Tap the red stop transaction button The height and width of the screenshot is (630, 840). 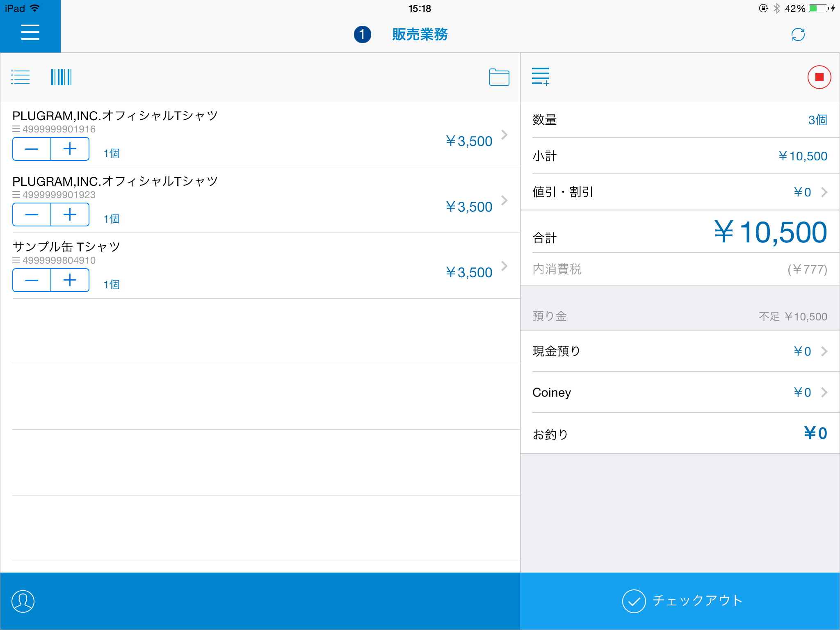[819, 77]
